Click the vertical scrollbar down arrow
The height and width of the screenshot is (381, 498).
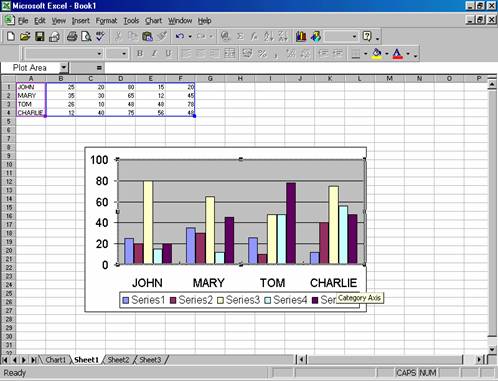click(x=492, y=349)
